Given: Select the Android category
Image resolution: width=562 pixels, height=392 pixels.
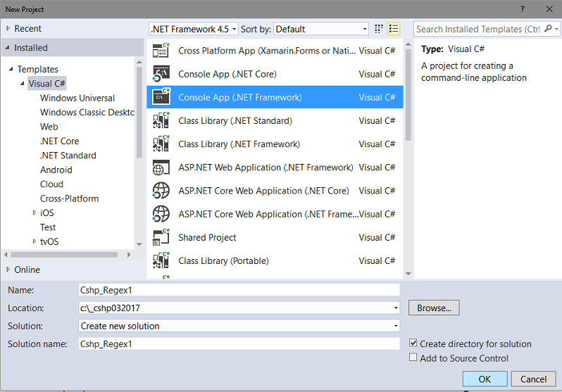Looking at the screenshot, I should pyautogui.click(x=56, y=170).
